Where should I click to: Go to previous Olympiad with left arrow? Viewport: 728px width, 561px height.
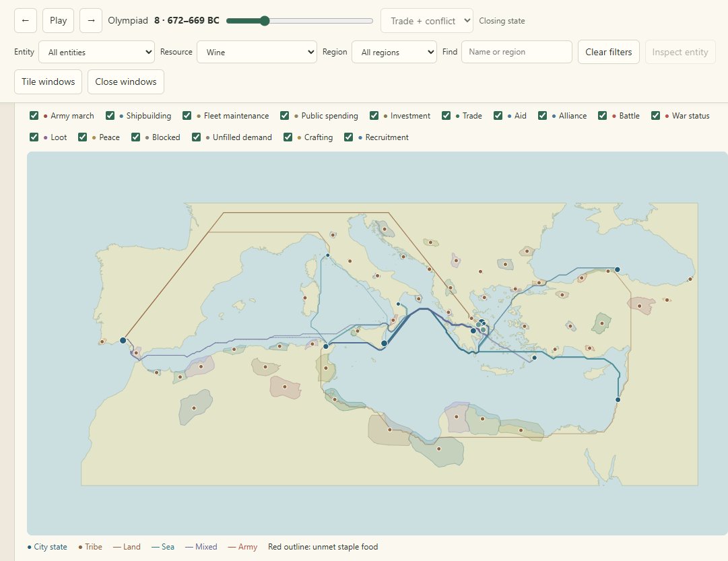26,20
